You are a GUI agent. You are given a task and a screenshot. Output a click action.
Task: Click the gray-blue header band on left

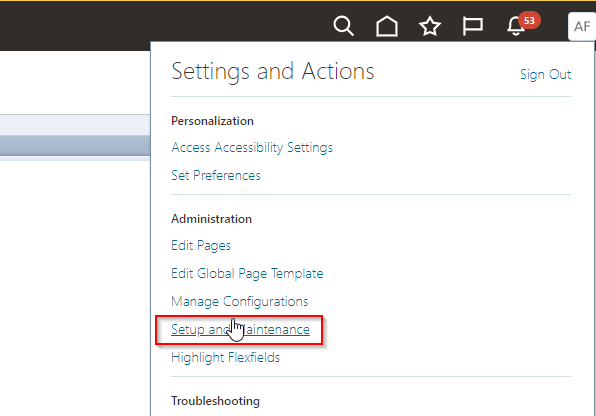[75, 145]
